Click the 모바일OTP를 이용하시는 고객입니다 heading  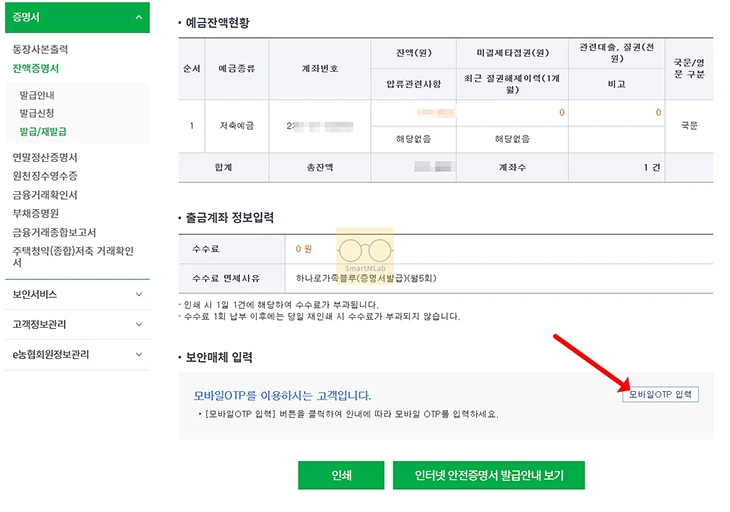[x=283, y=396]
